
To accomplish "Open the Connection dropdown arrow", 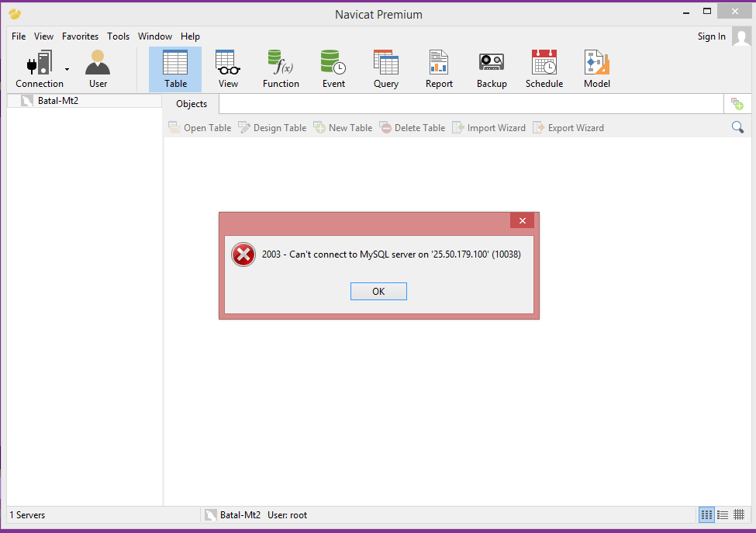I will coord(67,70).
